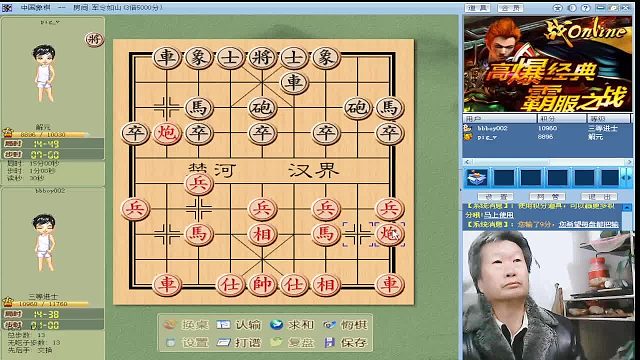This screenshot has width=640, height=360.
Task: Click user list scrollbar right arrow
Action: point(629,162)
